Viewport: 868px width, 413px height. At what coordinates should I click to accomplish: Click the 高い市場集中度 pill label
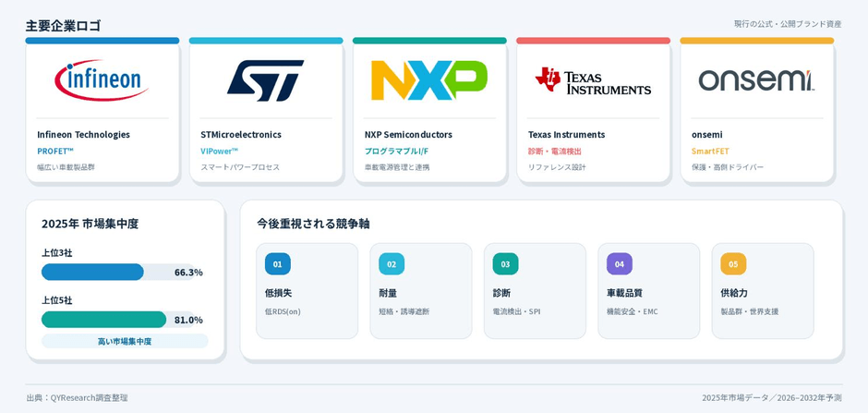[x=125, y=341]
